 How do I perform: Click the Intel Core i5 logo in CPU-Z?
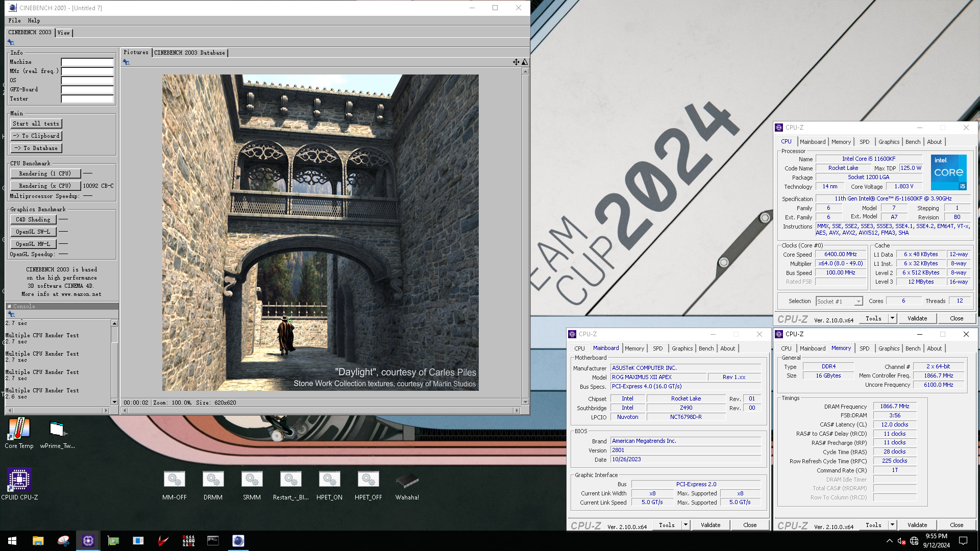click(949, 172)
